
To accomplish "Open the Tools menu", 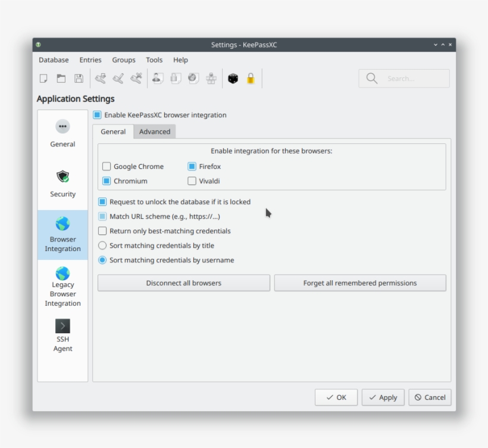I will click(x=154, y=59).
